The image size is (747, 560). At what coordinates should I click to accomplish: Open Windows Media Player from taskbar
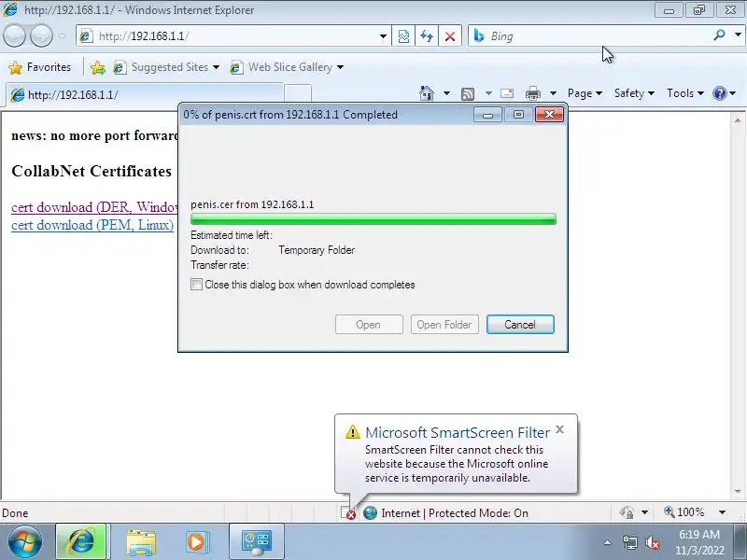[x=196, y=542]
